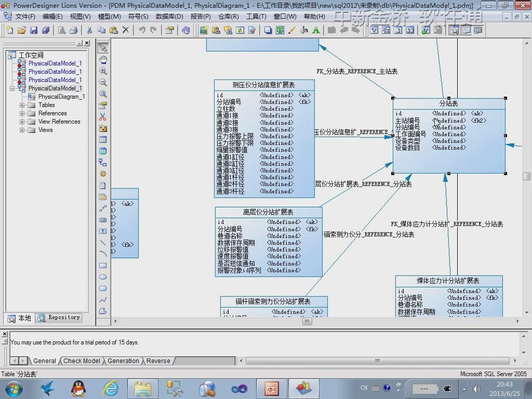The height and width of the screenshot is (399, 532).
Task: Click the Fill Style paint bucket icon
Action: (x=303, y=30)
